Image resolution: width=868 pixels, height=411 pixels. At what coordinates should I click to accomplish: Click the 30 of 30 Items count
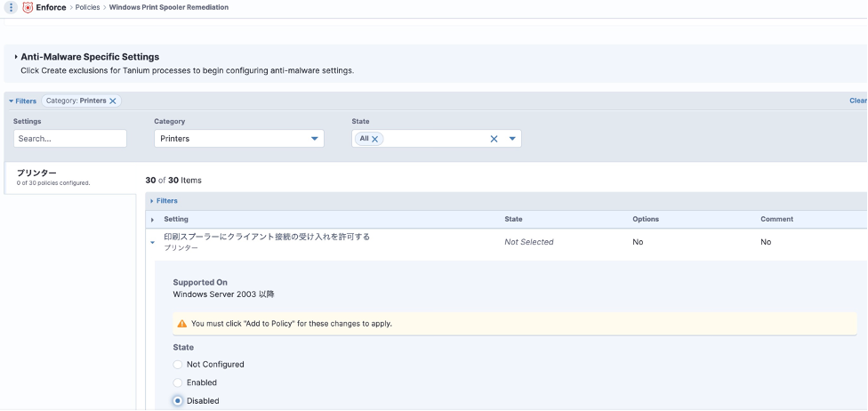click(173, 181)
